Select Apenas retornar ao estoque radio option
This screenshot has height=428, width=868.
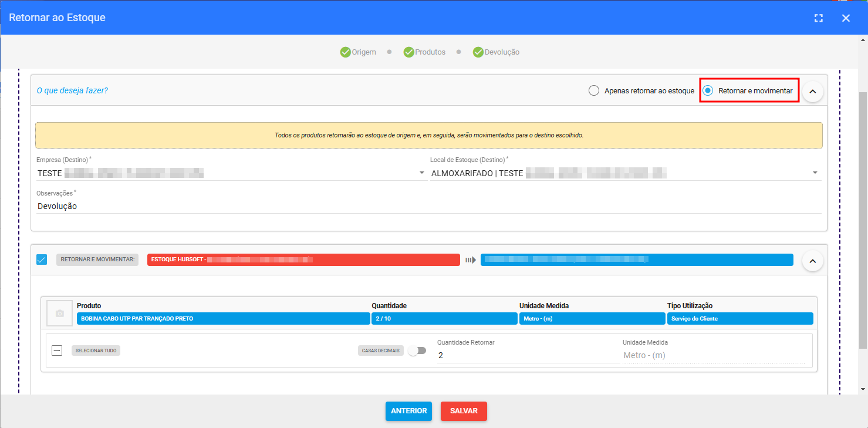click(x=594, y=91)
